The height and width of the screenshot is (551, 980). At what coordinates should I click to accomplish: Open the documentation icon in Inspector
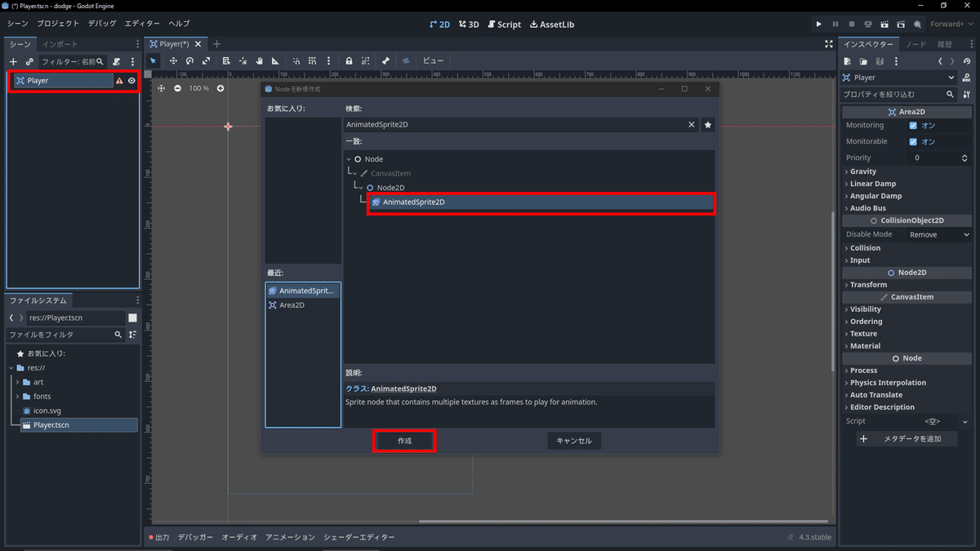point(965,78)
